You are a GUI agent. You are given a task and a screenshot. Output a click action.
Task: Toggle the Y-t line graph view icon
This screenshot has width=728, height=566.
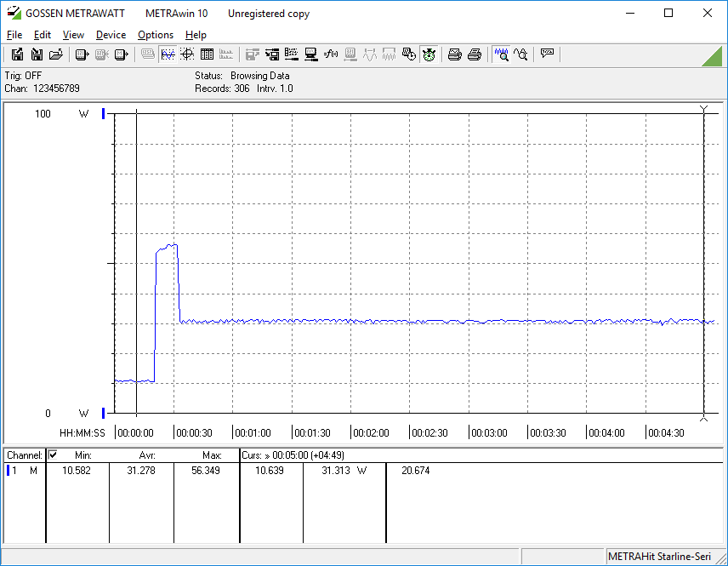[168, 54]
